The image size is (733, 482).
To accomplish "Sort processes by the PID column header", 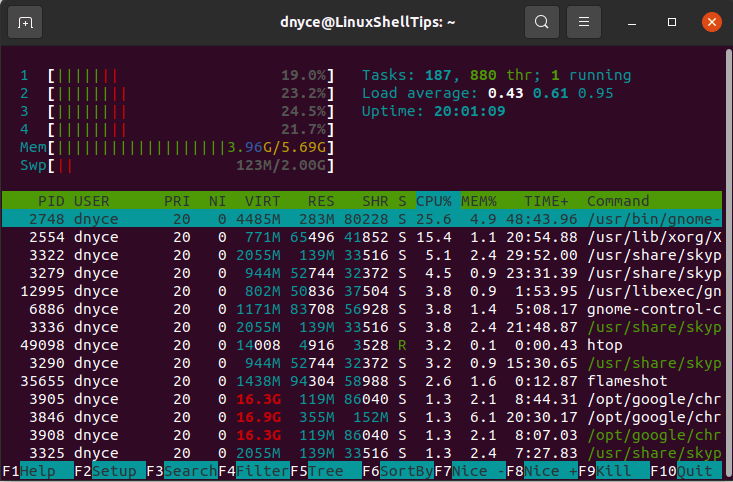I will click(51, 201).
